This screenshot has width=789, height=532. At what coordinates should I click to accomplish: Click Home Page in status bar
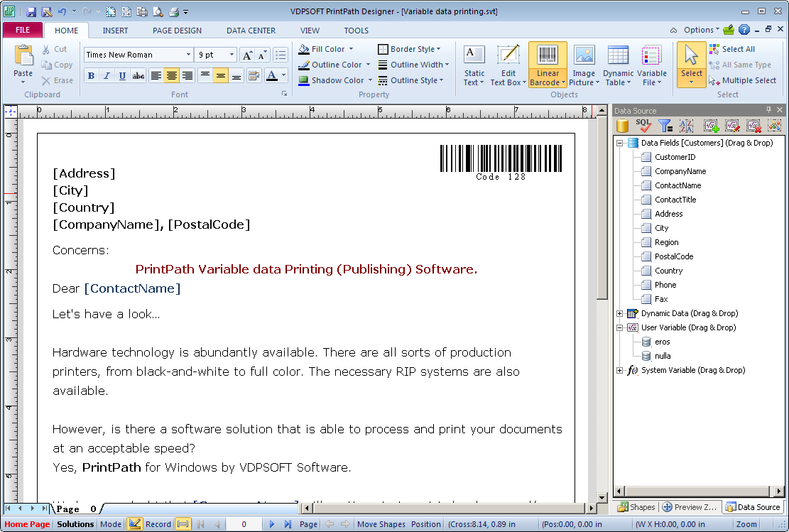coord(27,524)
